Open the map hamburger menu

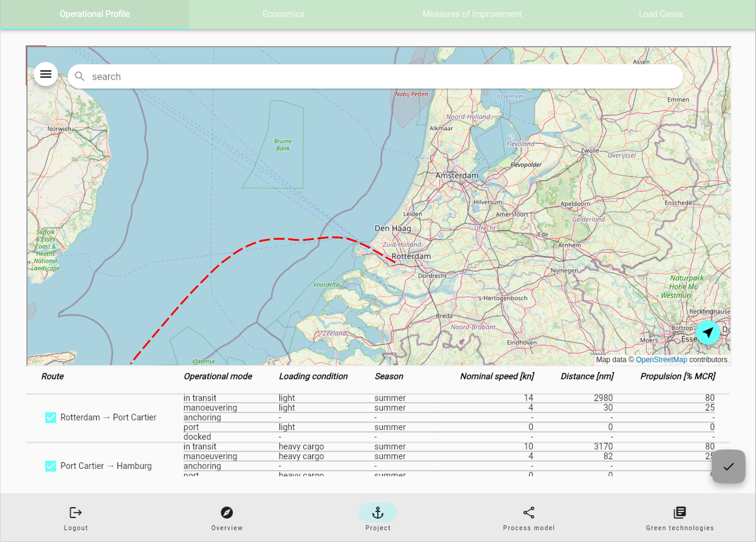coord(46,74)
